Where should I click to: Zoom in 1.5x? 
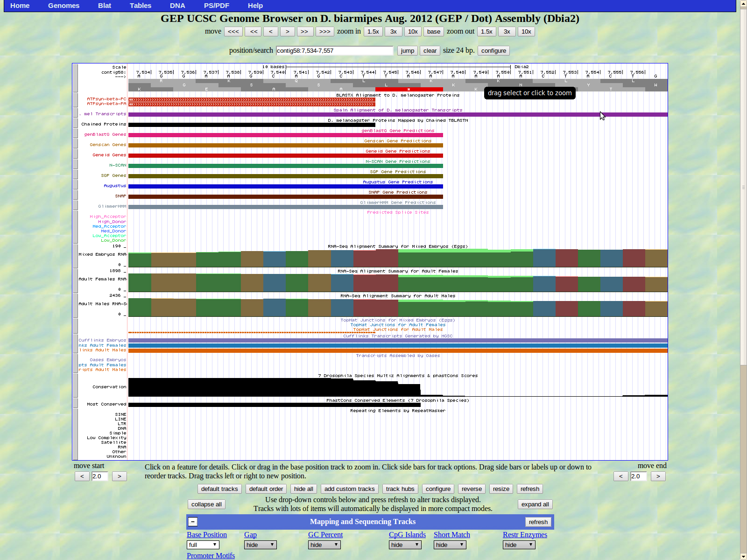pos(373,32)
